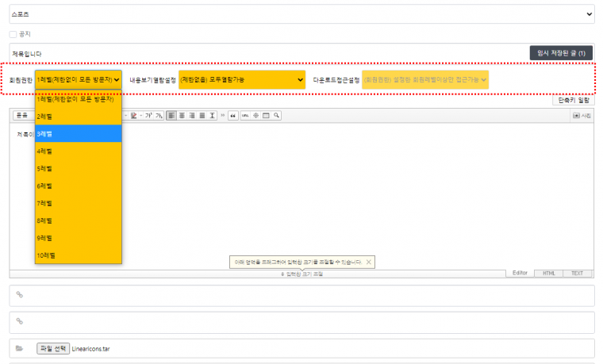
Task: Switch to the HTML editor tab
Action: [548, 273]
